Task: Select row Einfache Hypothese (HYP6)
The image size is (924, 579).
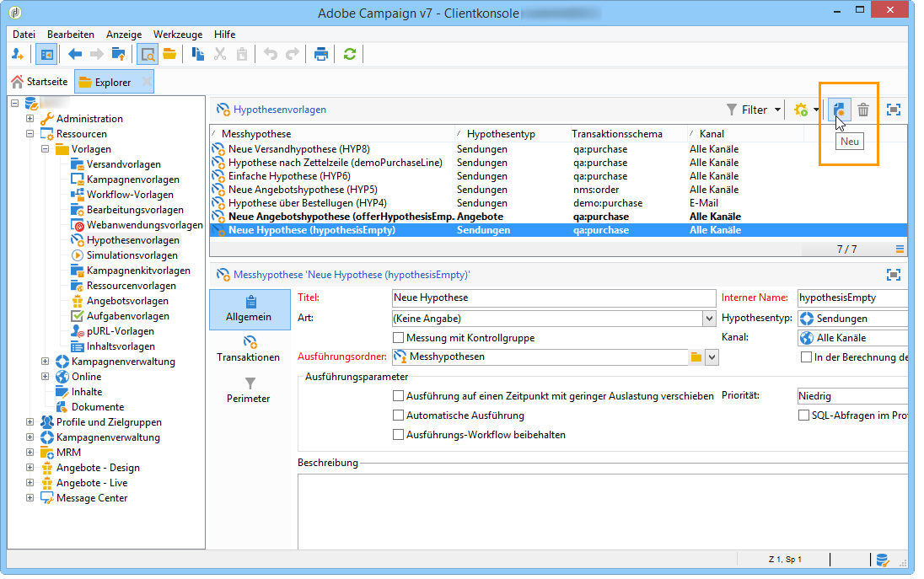Action: pyautogui.click(x=558, y=176)
